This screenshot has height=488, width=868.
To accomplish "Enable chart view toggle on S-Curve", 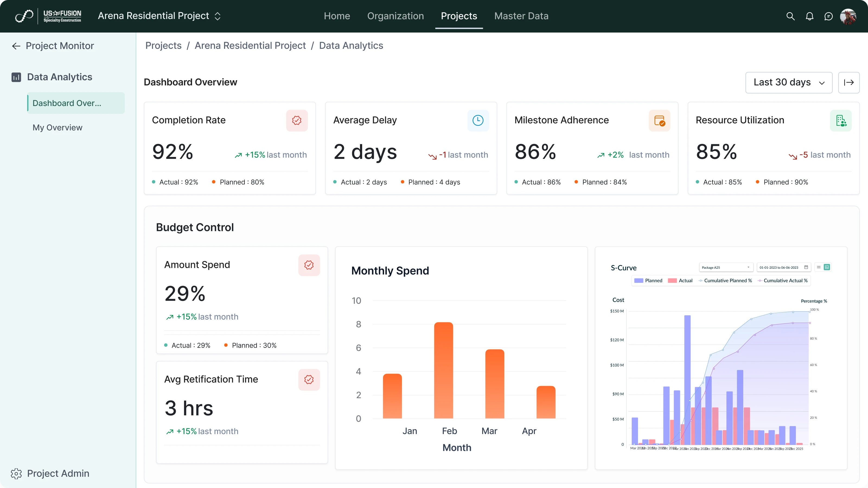I will (x=826, y=267).
